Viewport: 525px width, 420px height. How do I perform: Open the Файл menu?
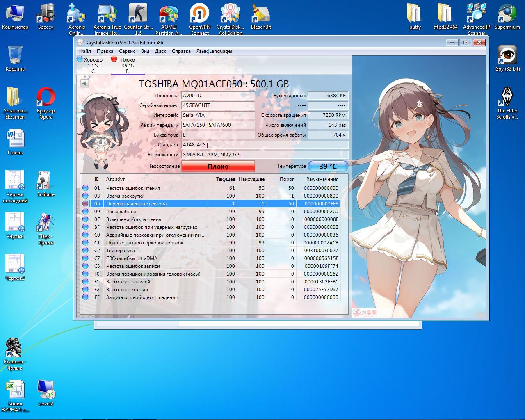pos(85,51)
